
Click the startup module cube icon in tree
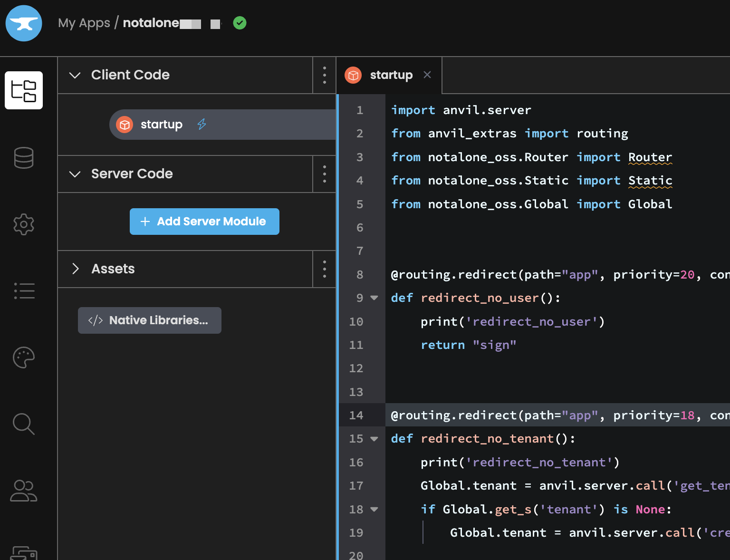[x=125, y=125]
